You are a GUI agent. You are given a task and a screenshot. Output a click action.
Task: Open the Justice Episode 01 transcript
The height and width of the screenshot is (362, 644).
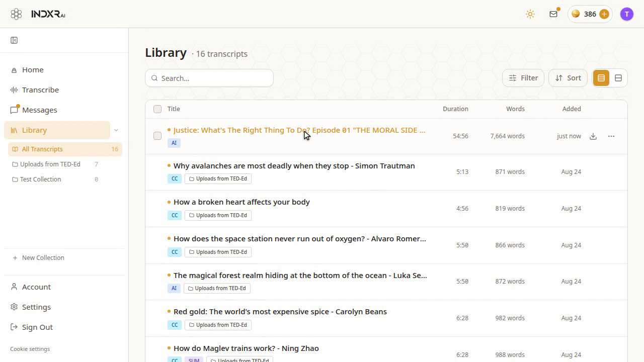tap(299, 130)
